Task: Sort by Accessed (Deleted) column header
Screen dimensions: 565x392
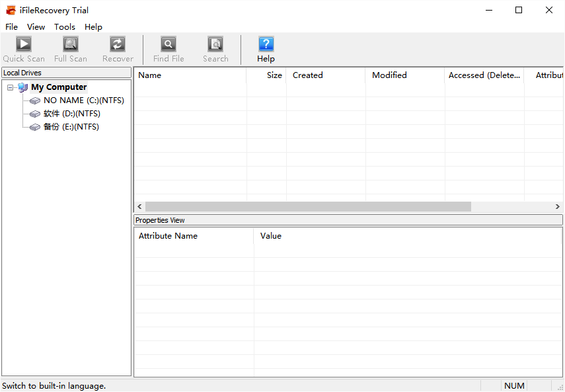Action: click(x=484, y=75)
